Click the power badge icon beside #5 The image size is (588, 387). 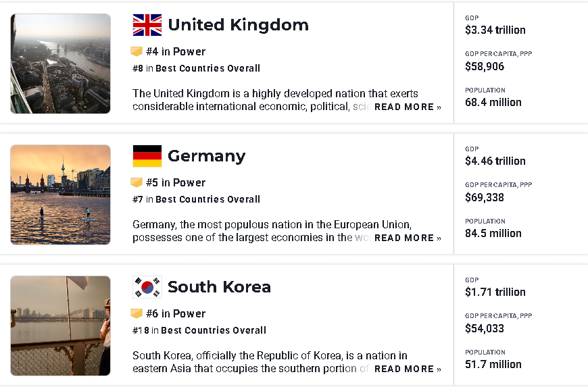click(x=137, y=182)
